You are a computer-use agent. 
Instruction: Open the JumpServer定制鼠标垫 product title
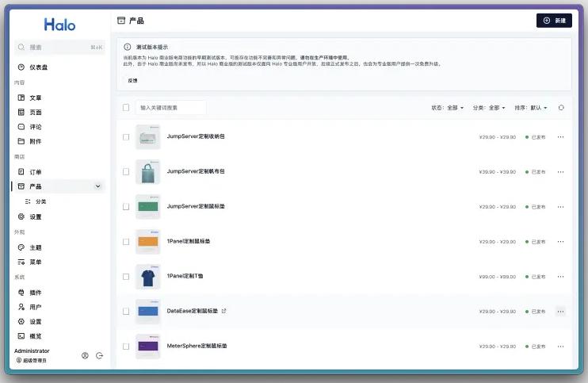click(x=196, y=206)
